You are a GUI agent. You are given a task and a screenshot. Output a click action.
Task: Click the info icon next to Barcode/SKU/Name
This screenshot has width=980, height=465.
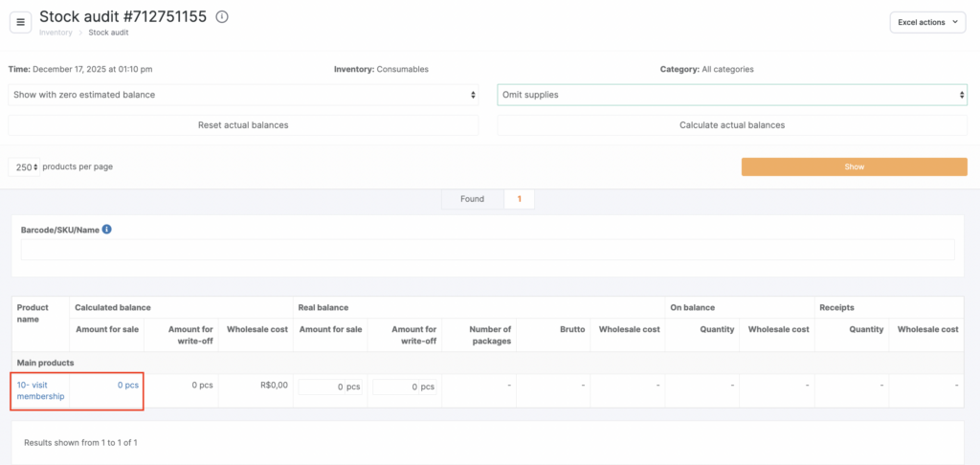coord(107,230)
